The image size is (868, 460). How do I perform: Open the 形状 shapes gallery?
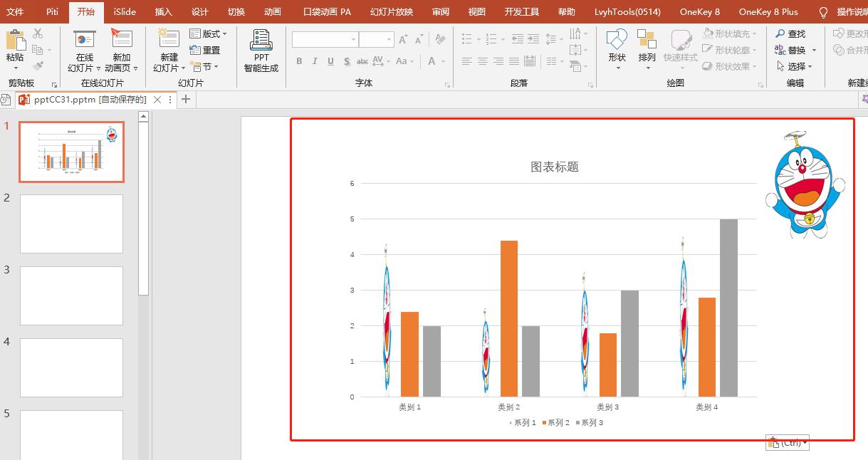click(616, 50)
